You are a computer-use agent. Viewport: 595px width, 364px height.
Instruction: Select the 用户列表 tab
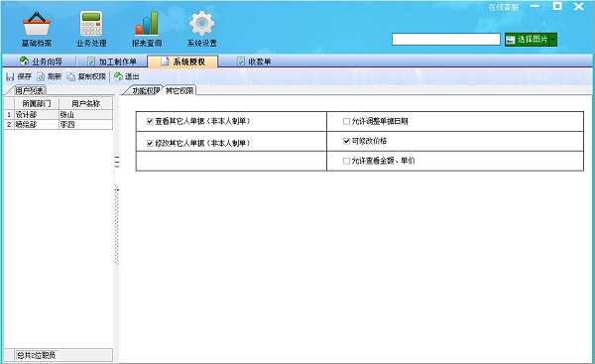[x=29, y=90]
